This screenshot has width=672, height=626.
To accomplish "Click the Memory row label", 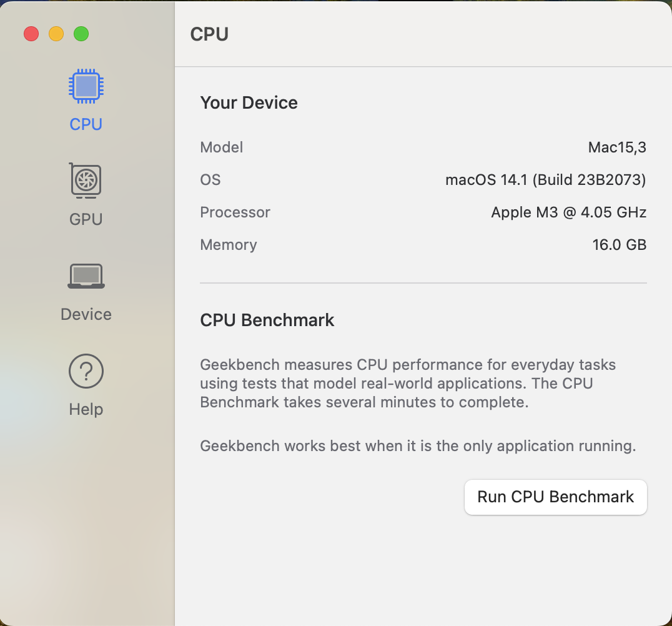I will [229, 245].
